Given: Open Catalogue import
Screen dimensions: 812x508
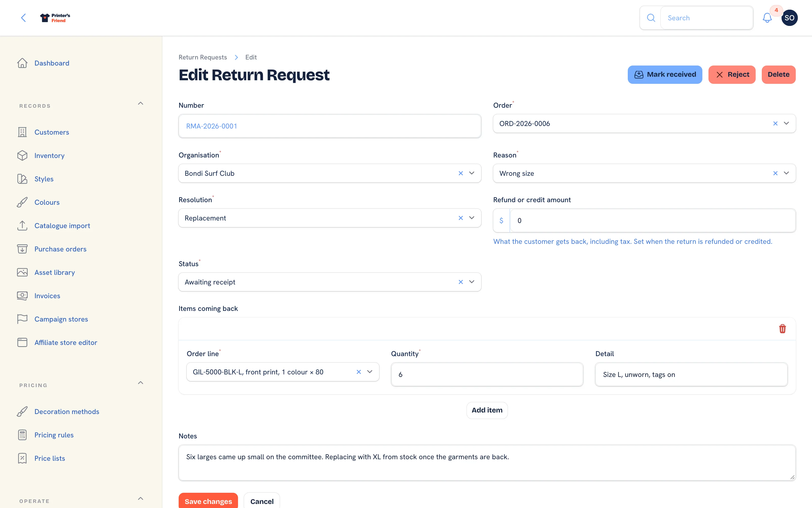Looking at the screenshot, I should pyautogui.click(x=62, y=226).
